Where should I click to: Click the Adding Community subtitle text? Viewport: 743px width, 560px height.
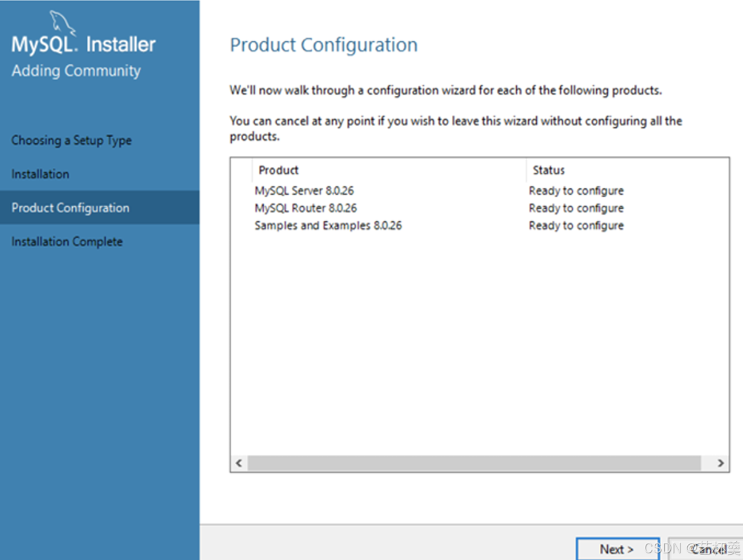pos(76,71)
